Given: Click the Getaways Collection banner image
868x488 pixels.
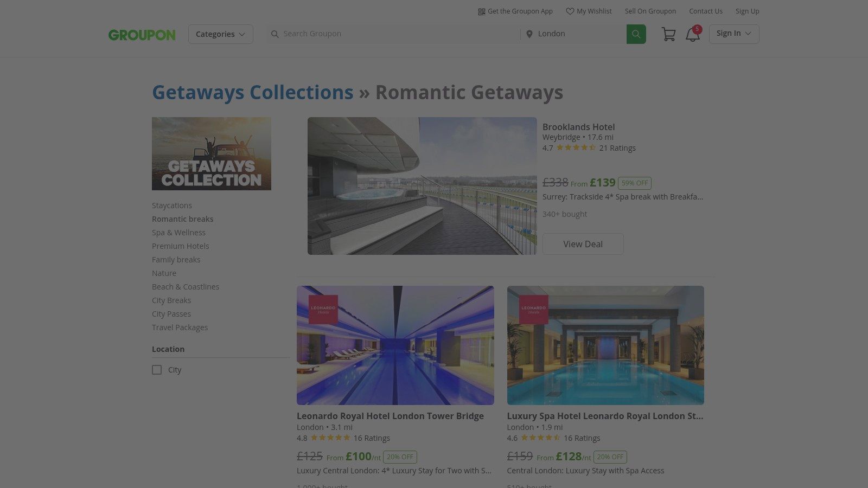Looking at the screenshot, I should (212, 153).
